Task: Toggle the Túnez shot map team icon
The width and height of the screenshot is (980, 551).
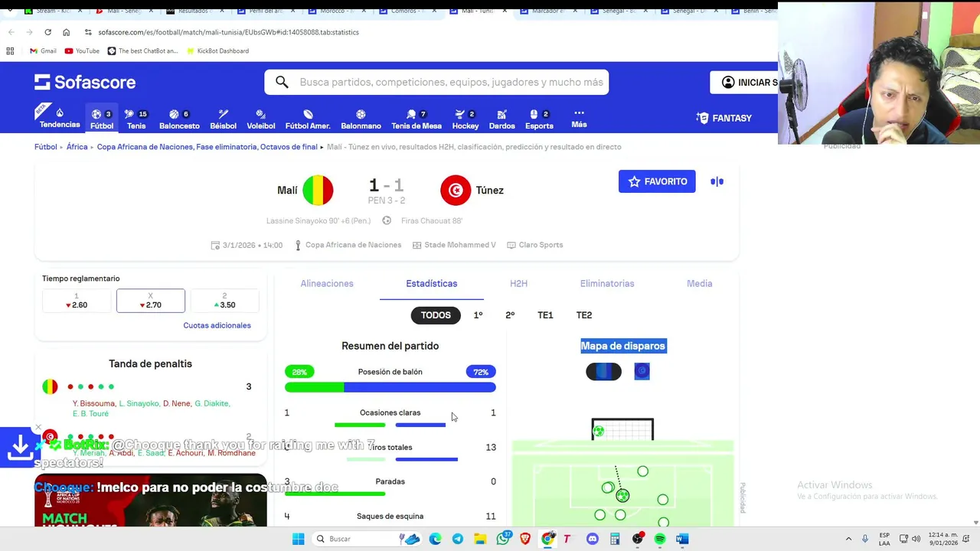Action: (642, 371)
